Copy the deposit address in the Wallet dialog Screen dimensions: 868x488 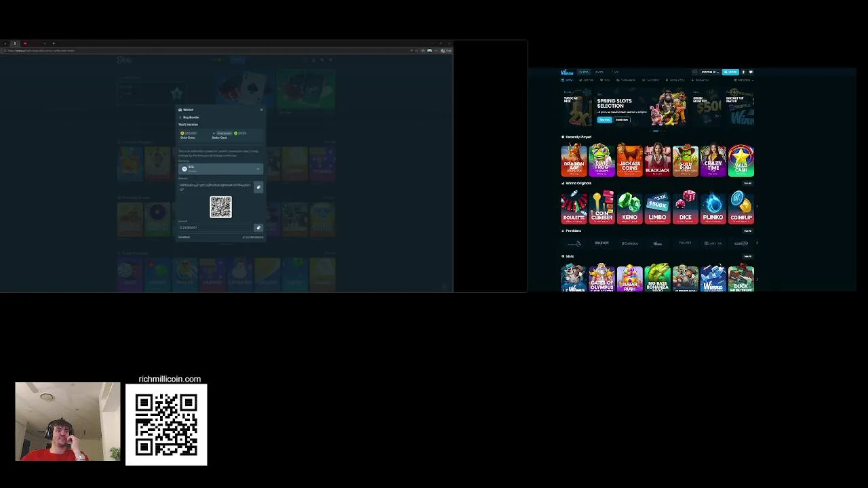pyautogui.click(x=258, y=187)
